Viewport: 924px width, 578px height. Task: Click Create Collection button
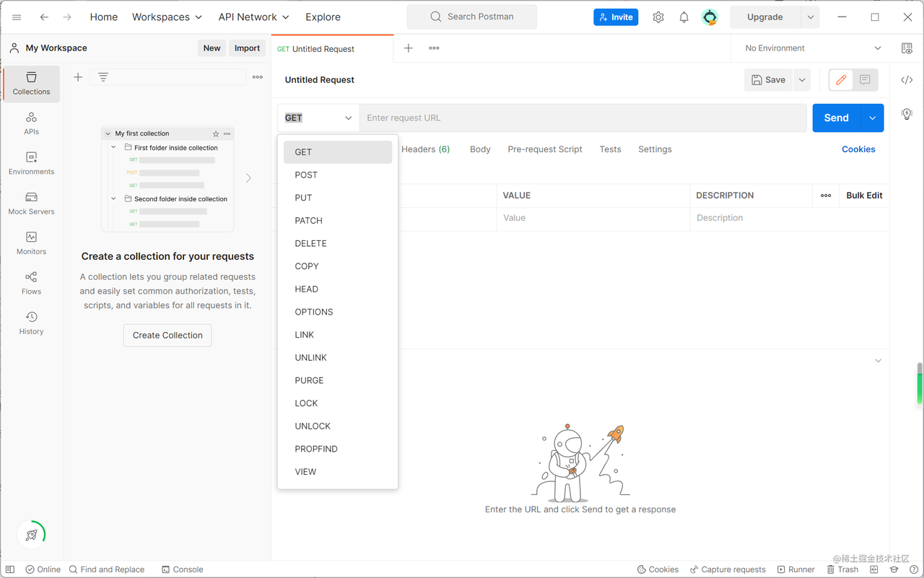click(x=167, y=336)
